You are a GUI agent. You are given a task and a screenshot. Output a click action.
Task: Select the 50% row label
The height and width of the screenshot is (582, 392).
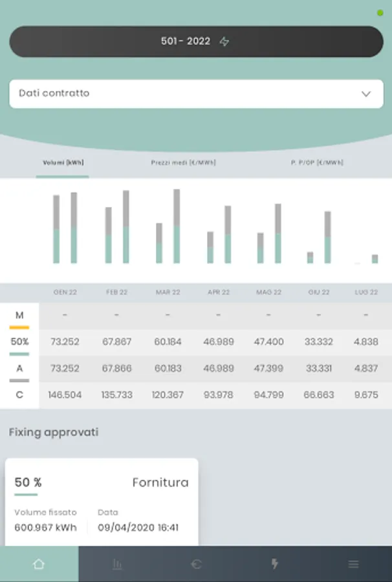pos(19,342)
